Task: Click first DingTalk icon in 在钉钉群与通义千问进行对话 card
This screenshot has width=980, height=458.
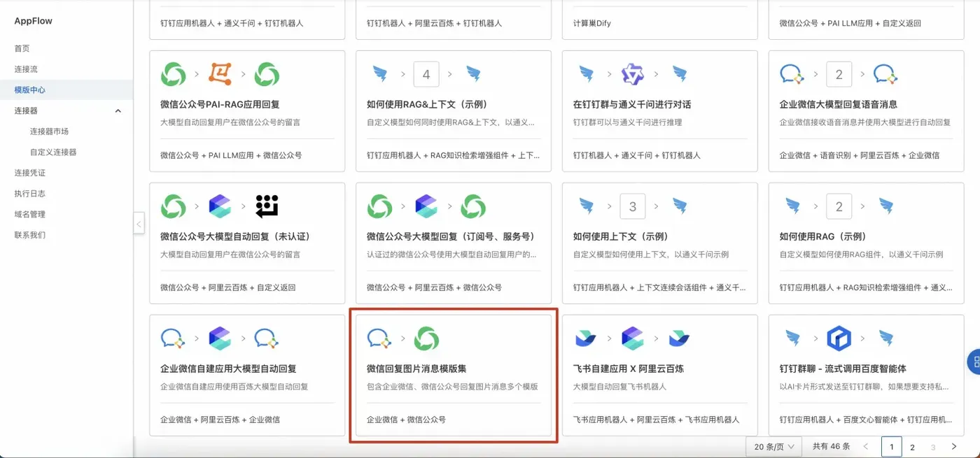Action: point(587,74)
